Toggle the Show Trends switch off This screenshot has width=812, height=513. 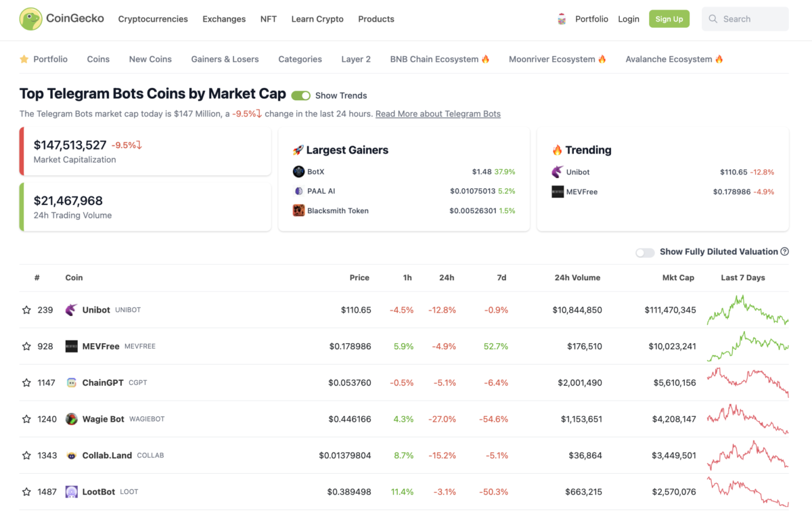click(300, 95)
